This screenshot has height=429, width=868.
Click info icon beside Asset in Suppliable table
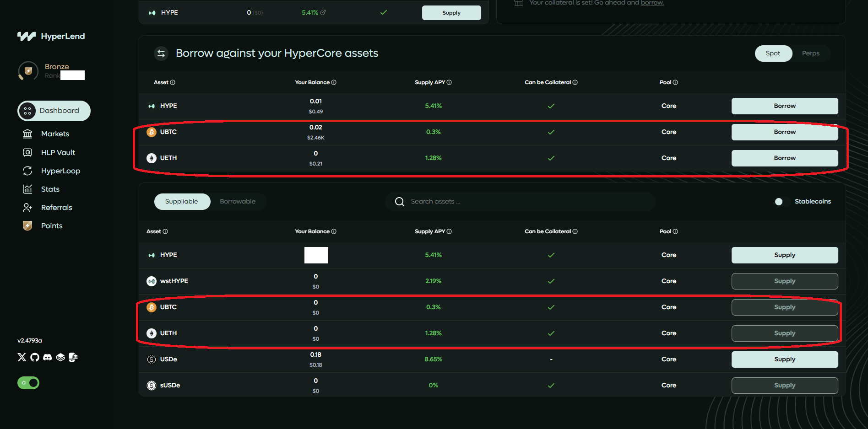(165, 231)
